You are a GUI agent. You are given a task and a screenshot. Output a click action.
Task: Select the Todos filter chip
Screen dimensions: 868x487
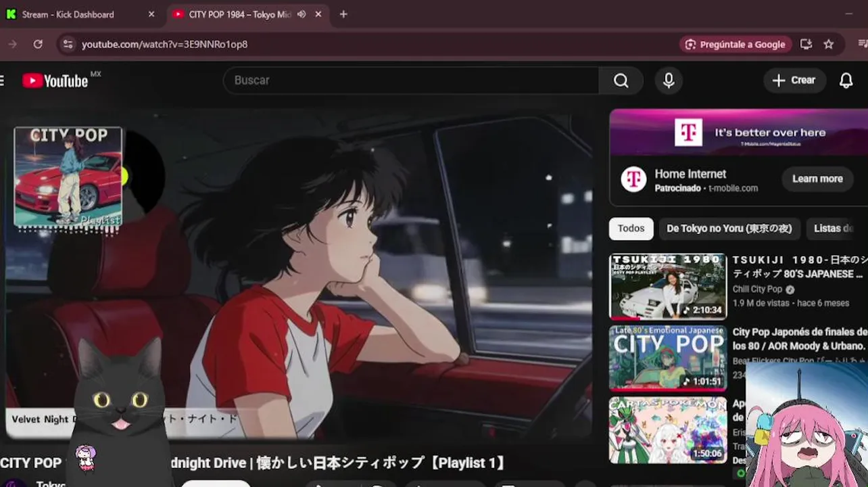click(x=631, y=229)
